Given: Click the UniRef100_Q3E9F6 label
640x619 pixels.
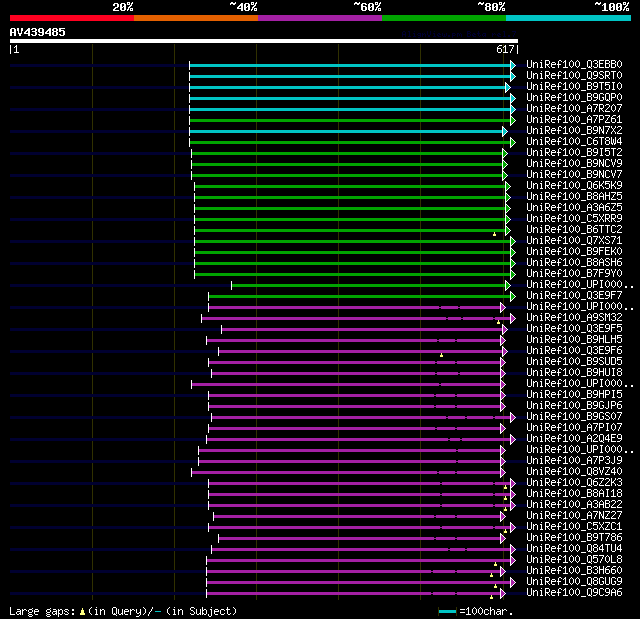Looking at the screenshot, I should point(574,351).
